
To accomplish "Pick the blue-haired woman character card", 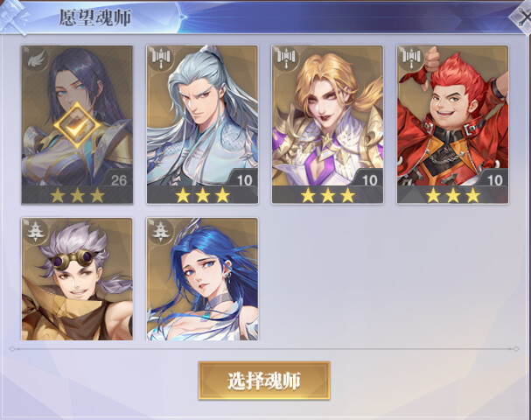I will 202,279.
